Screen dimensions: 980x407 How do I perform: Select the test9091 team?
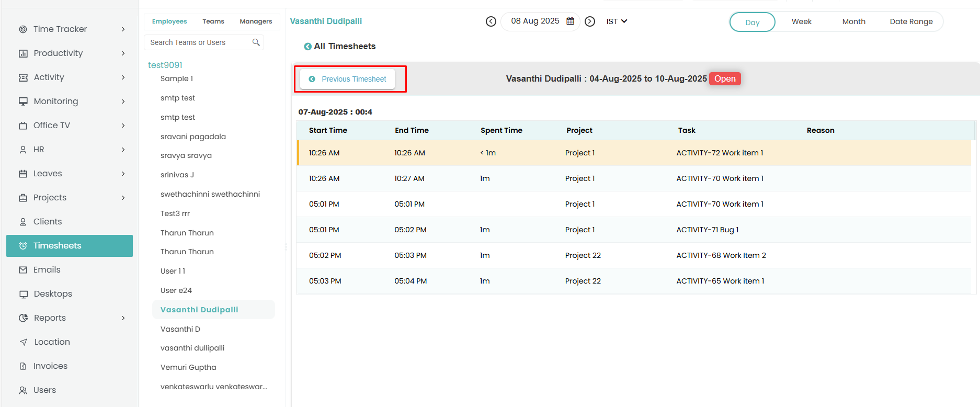165,65
